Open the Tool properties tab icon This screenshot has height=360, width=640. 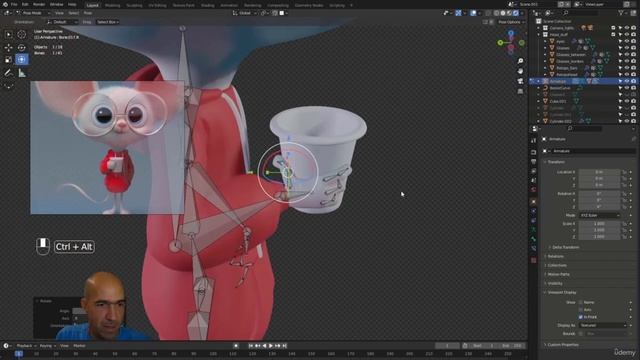(x=533, y=140)
